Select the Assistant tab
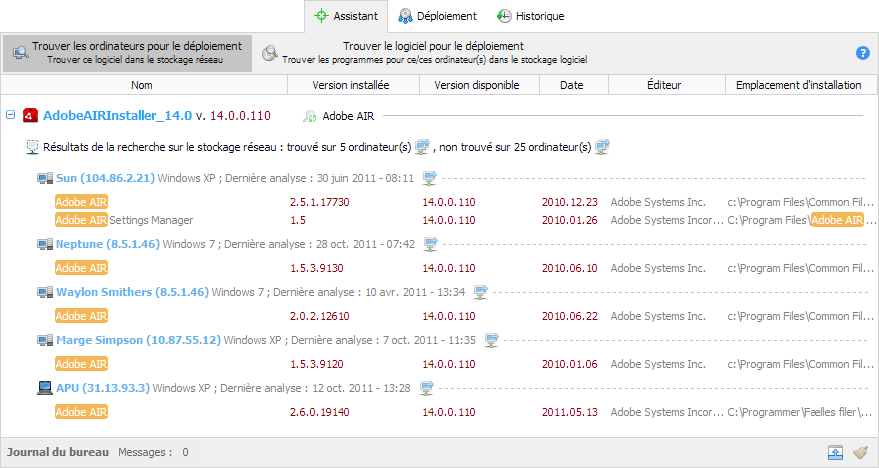 point(346,16)
